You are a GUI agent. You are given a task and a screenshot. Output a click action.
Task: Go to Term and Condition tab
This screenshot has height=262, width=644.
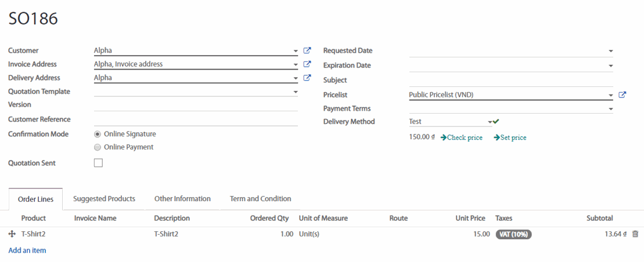point(260,199)
